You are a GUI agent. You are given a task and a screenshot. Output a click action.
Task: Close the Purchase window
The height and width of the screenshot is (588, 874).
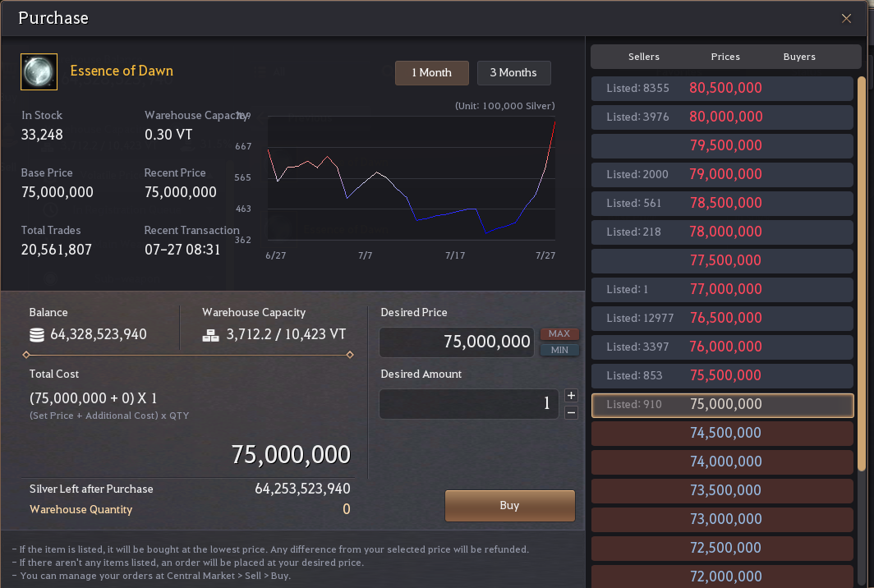click(846, 18)
